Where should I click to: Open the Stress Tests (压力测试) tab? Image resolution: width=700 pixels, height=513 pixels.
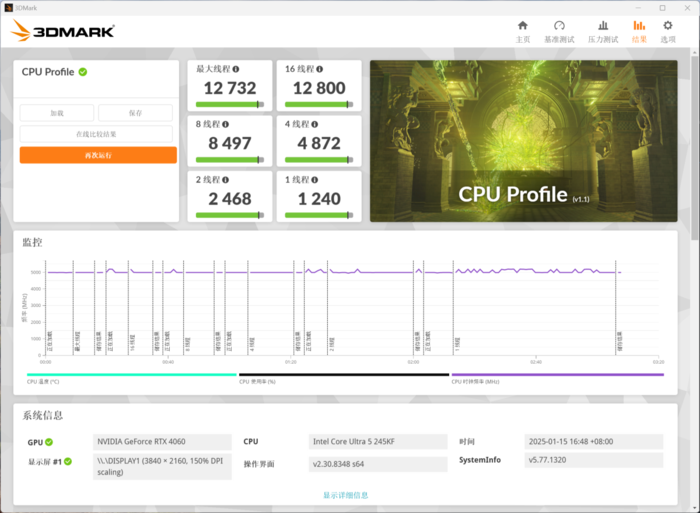[603, 31]
